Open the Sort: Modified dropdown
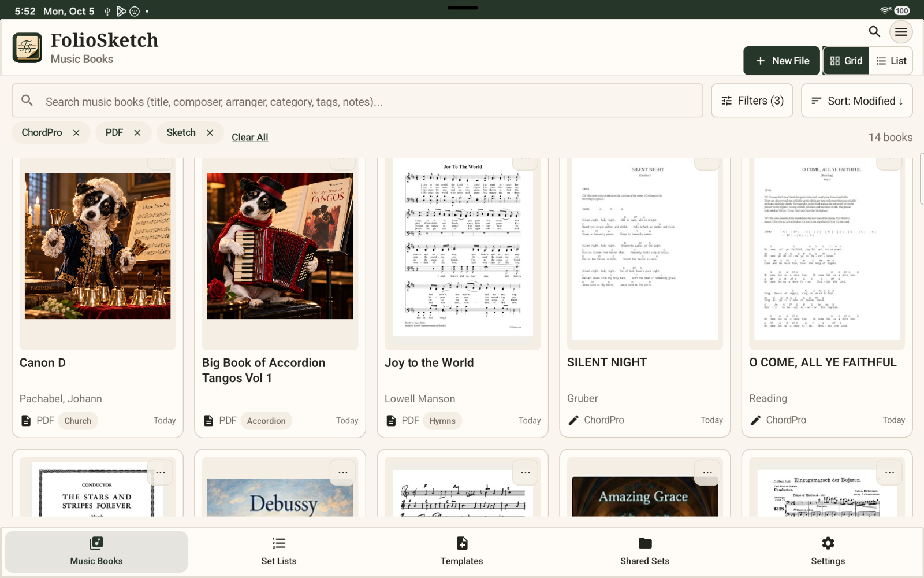The width and height of the screenshot is (924, 578). click(x=857, y=101)
